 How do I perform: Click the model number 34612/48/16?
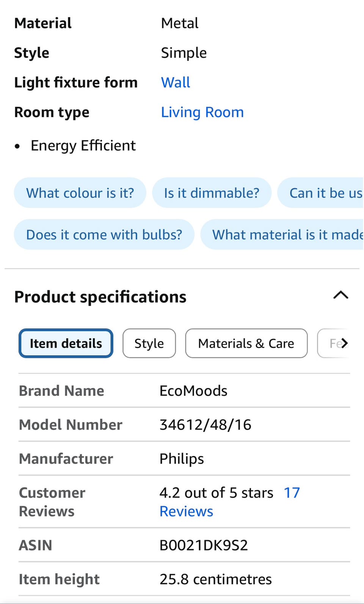205,425
